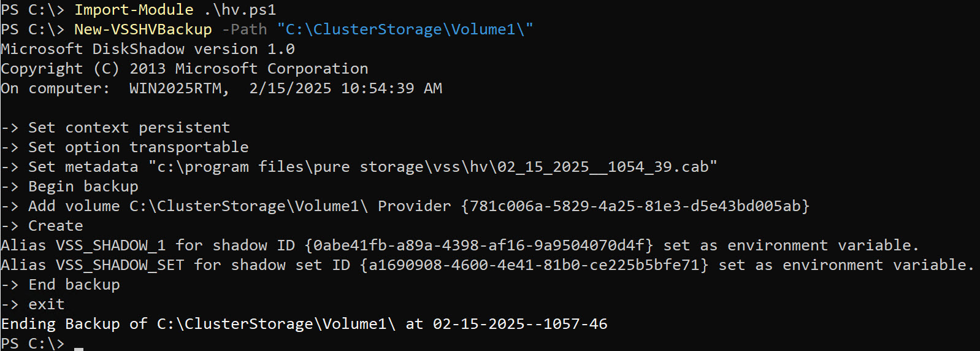Click the End backup line
Image resolution: width=980 pixels, height=351 pixels.
pos(74,285)
